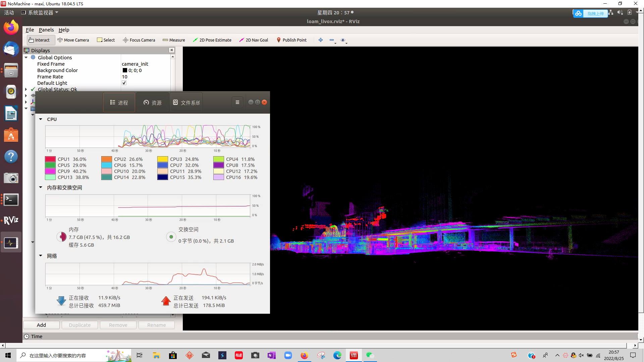Screen dimensions: 644x362
Task: Open RViz from the Ubuntu dock
Action: point(11,220)
